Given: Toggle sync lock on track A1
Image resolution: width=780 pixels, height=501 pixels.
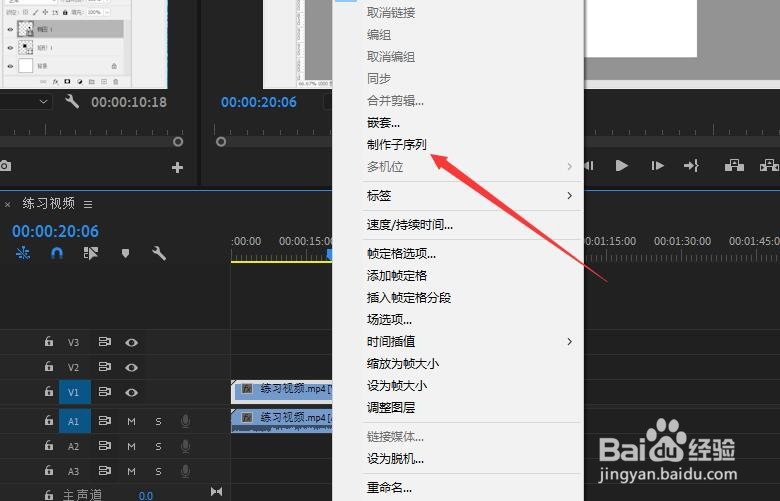Looking at the screenshot, I should tap(104, 421).
